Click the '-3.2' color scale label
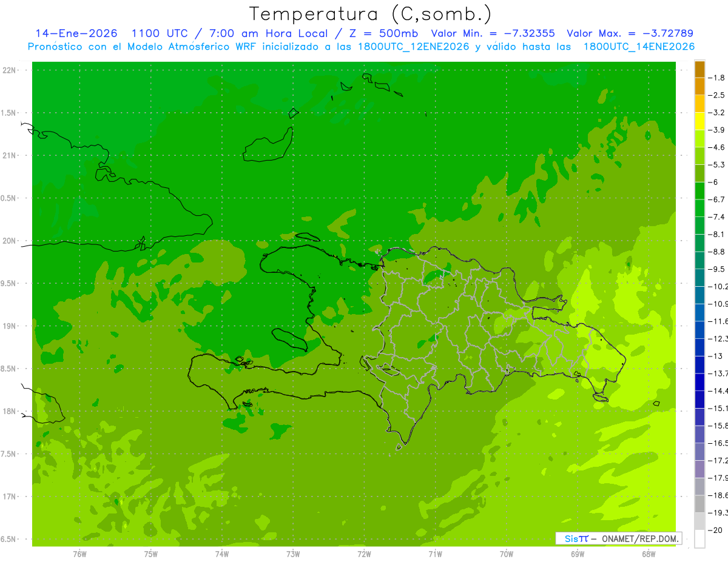This screenshot has width=728, height=562. click(716, 113)
